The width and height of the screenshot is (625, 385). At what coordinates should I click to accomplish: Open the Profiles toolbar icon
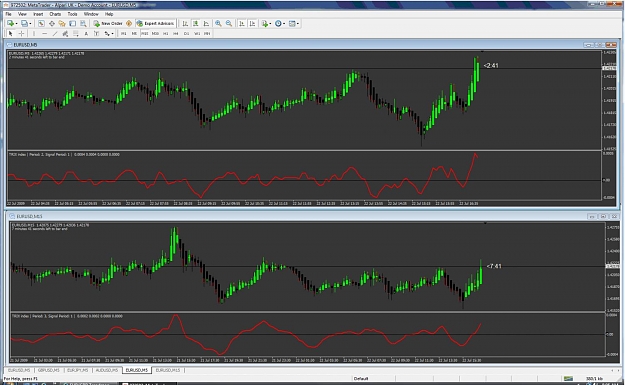coord(24,24)
